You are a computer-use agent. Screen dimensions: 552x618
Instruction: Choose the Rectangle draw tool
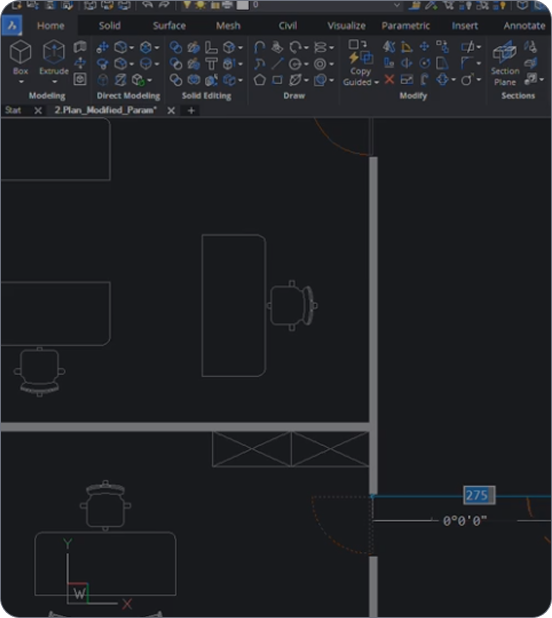pyautogui.click(x=277, y=80)
